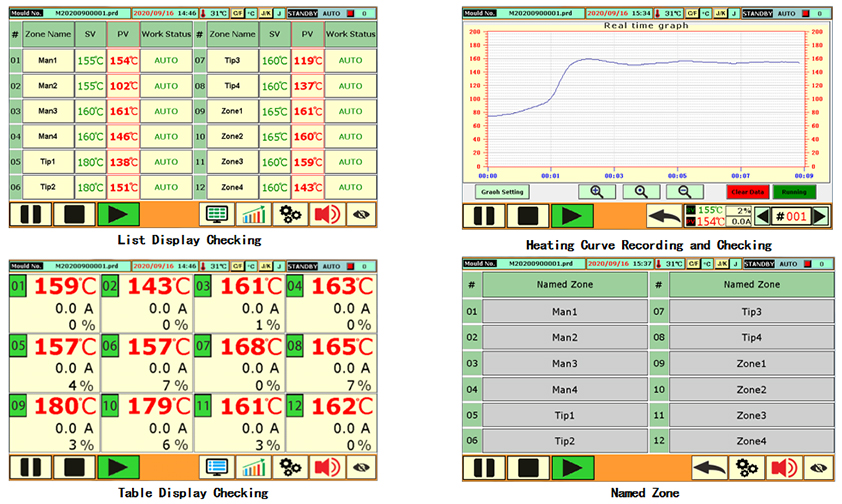Zoom in on the real time graph
Image resolution: width=842 pixels, height=504 pixels.
click(x=597, y=191)
